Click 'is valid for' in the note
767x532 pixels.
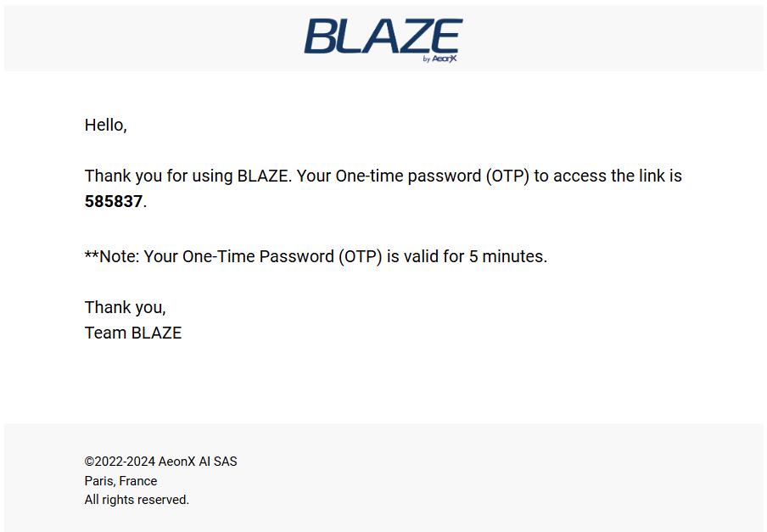click(x=425, y=257)
